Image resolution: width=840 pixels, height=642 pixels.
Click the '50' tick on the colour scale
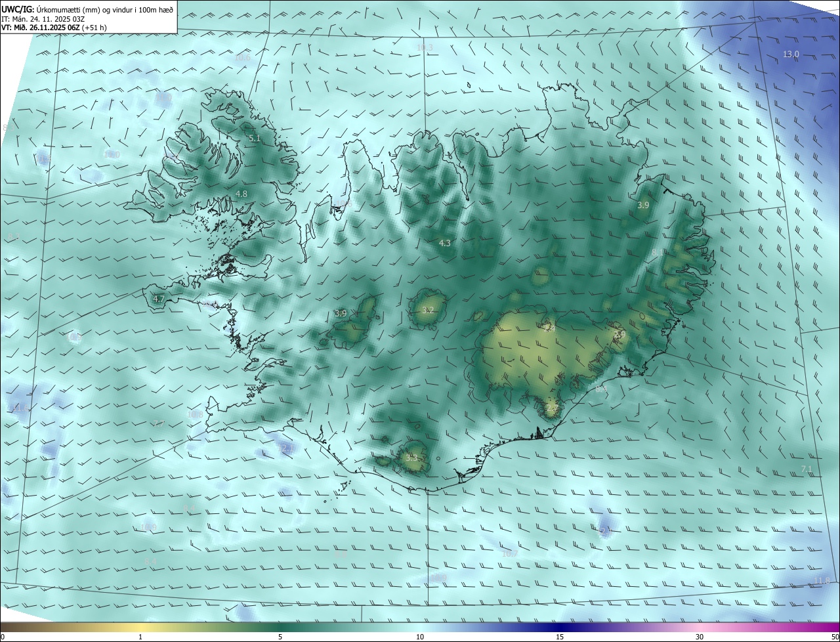pyautogui.click(x=835, y=637)
